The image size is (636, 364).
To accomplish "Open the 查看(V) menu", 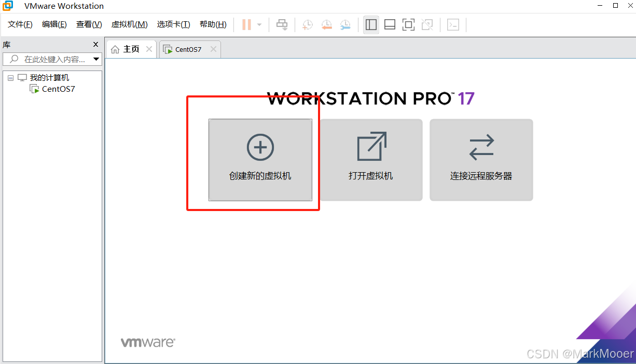I will 89,24.
